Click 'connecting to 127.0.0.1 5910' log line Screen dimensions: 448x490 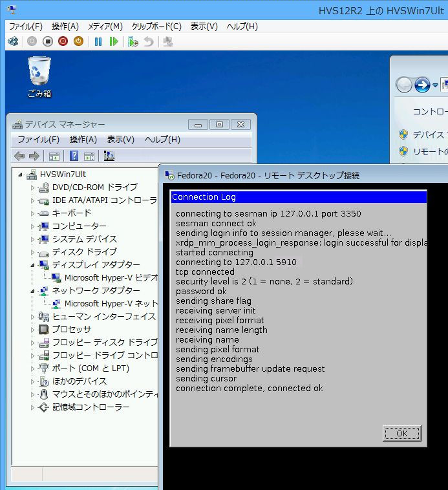click(x=236, y=262)
